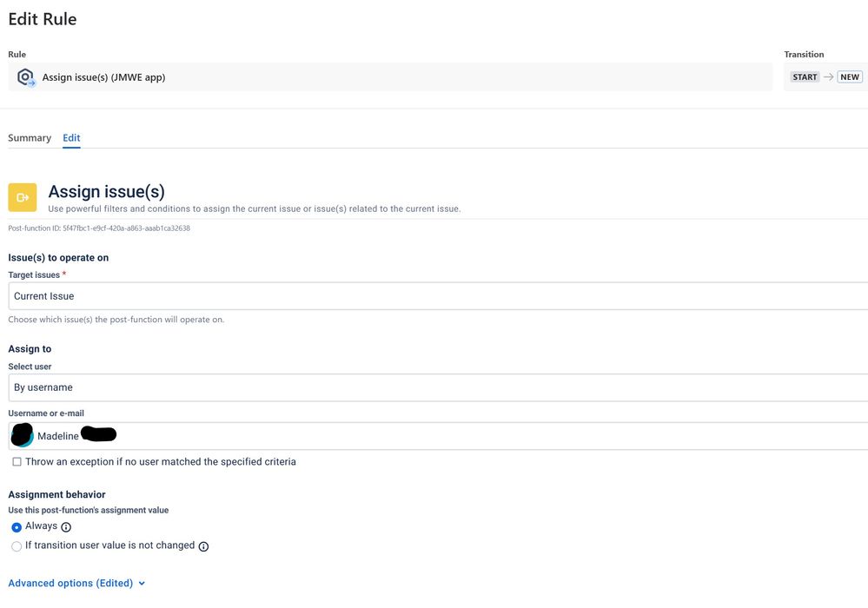The height and width of the screenshot is (608, 868).
Task: Click info icon beside transition user value option
Action: (203, 546)
